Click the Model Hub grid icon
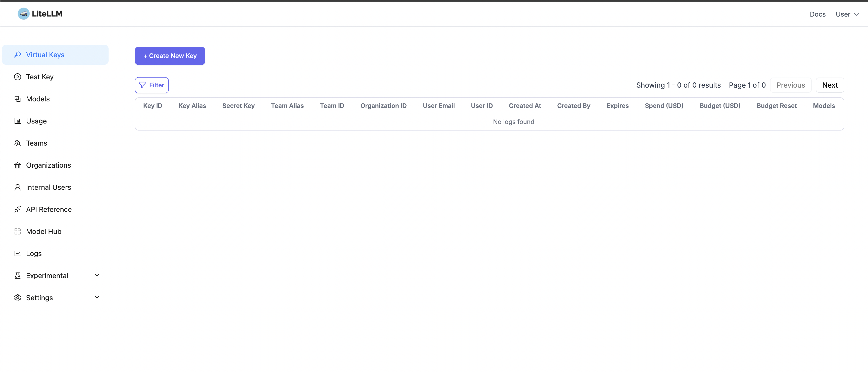The image size is (868, 372). pos(18,232)
